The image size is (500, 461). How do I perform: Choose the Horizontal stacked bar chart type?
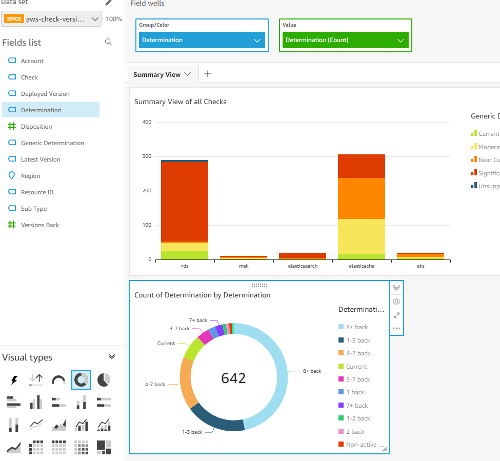coord(59,402)
